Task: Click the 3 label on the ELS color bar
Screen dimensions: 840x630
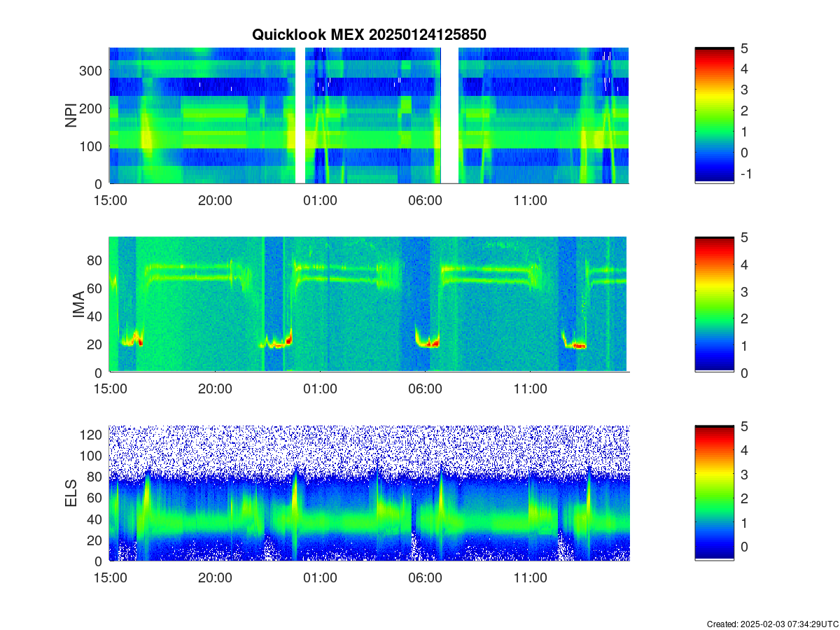Action: click(745, 475)
